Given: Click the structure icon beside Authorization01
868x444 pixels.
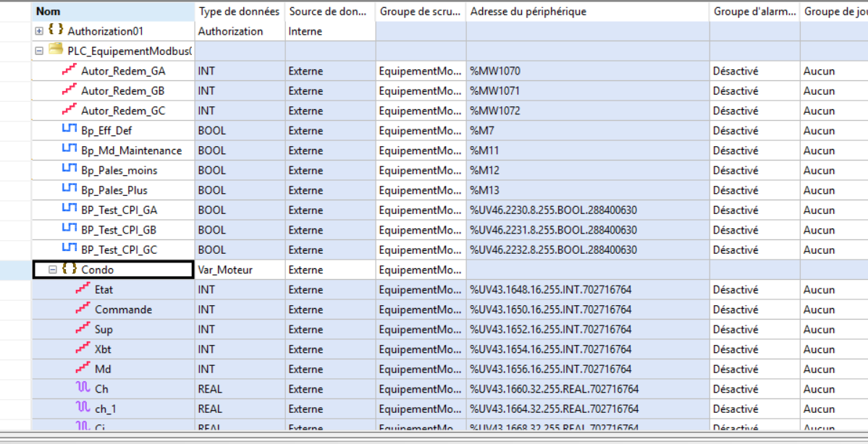Looking at the screenshot, I should click(x=56, y=31).
